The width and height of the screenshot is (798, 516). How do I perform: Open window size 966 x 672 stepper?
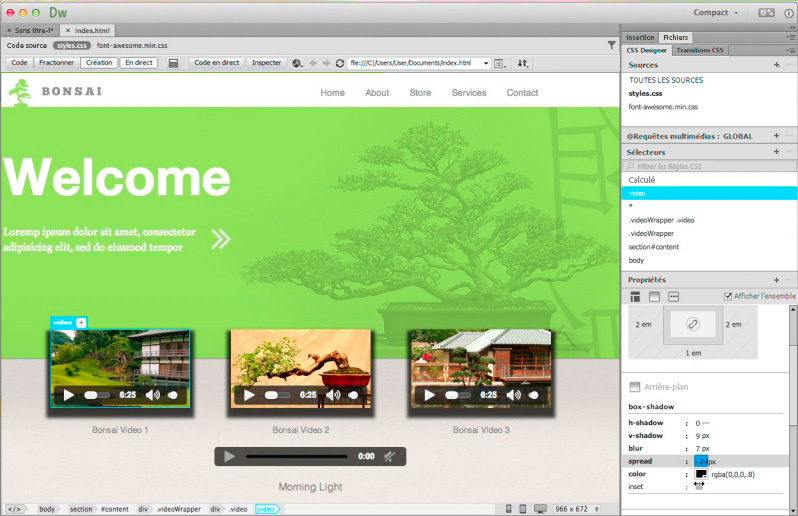click(596, 509)
